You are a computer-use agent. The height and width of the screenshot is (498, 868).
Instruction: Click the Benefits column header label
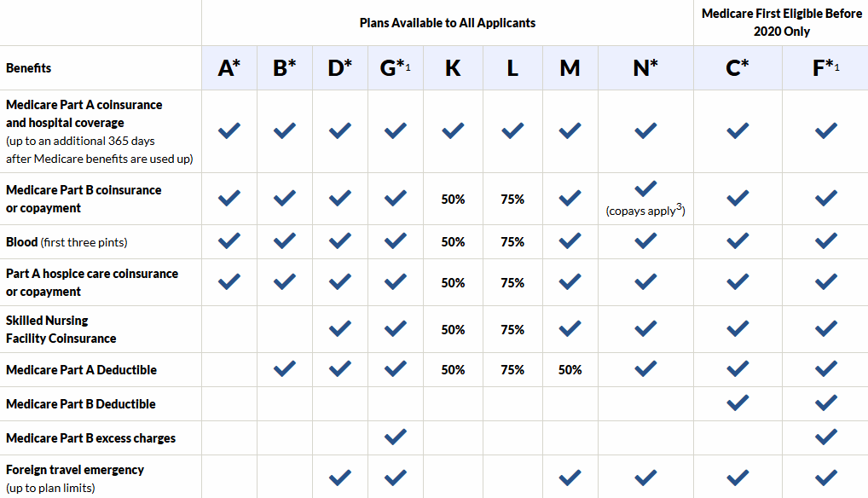pos(29,68)
